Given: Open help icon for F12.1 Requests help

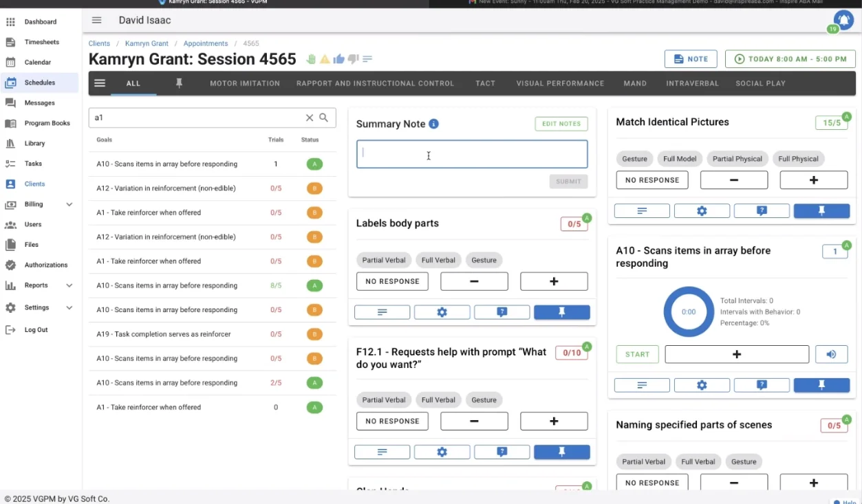Looking at the screenshot, I should point(502,452).
